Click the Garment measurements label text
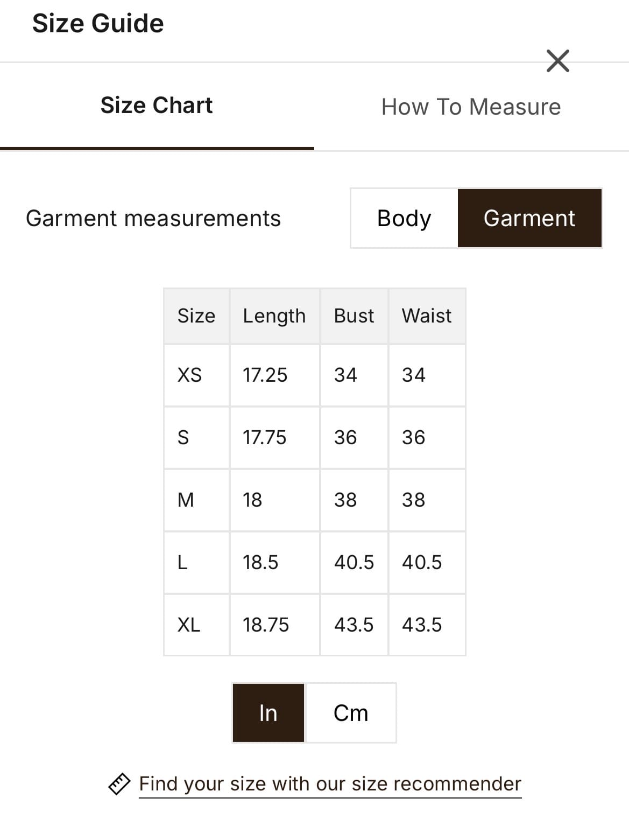This screenshot has height=840, width=629. pyautogui.click(x=153, y=219)
